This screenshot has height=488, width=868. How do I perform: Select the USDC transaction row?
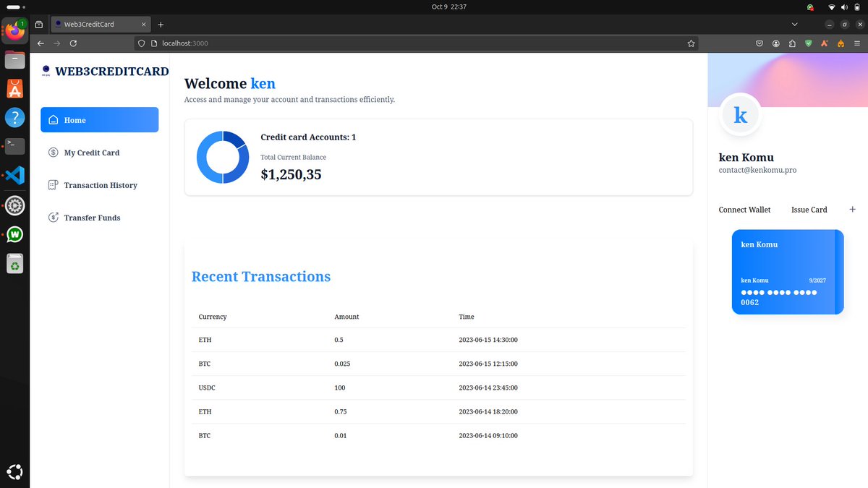tap(438, 388)
